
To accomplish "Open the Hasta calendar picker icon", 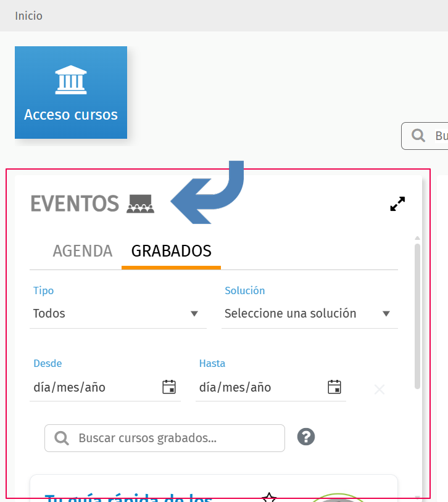I will (334, 387).
